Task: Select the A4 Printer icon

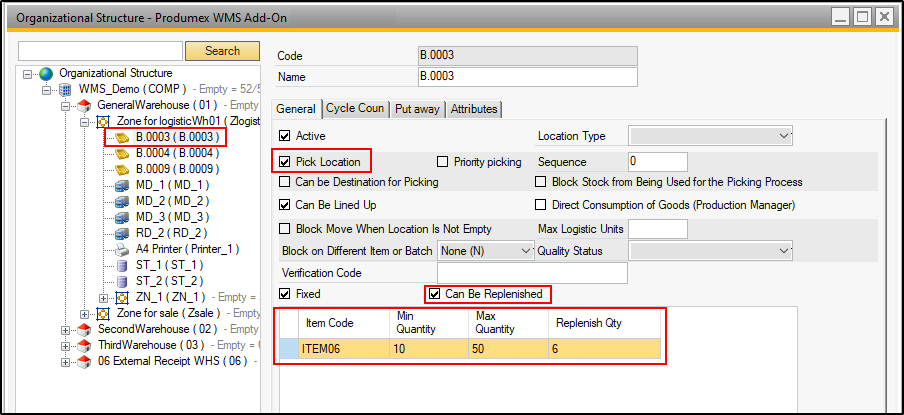Action: (x=121, y=249)
